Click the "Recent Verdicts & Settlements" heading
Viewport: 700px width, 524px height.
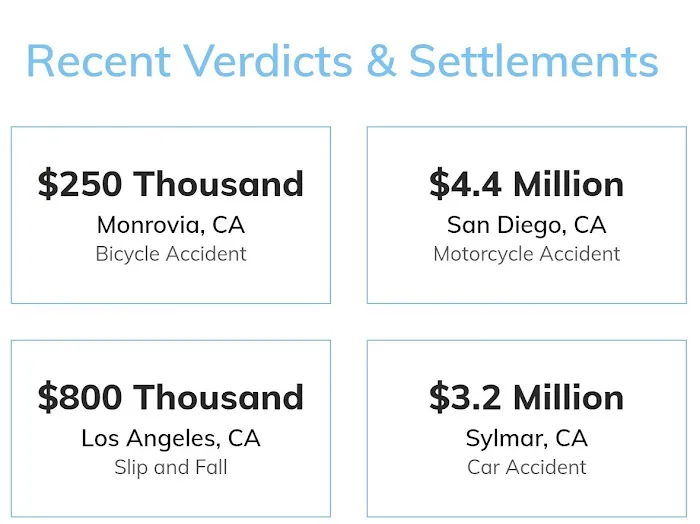[342, 61]
